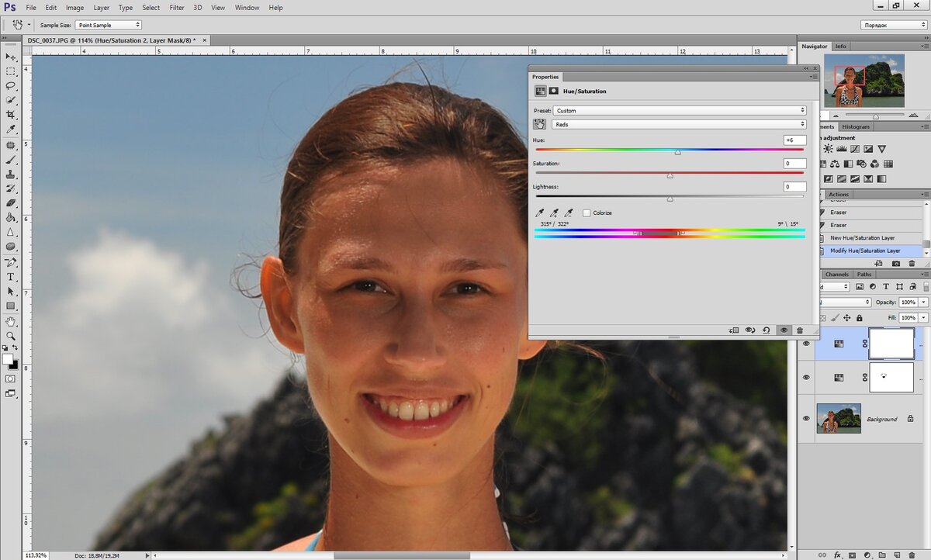
Task: Click the Hue value input field
Action: [x=794, y=140]
